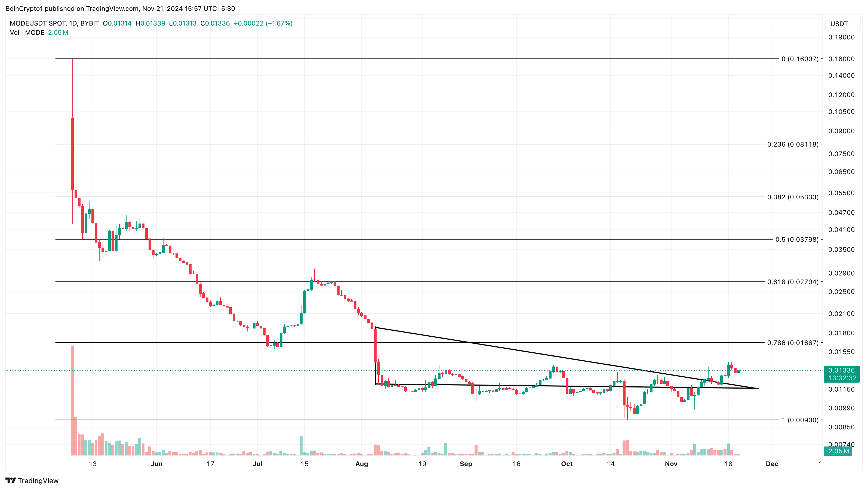Click the 0.5 (0.03798) Fibonacci label
This screenshot has width=868, height=490.
796,240
